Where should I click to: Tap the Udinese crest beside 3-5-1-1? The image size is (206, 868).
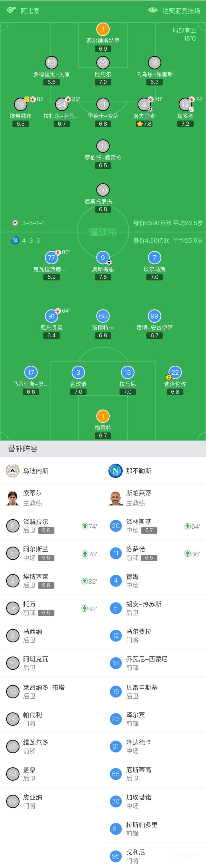(x=15, y=223)
